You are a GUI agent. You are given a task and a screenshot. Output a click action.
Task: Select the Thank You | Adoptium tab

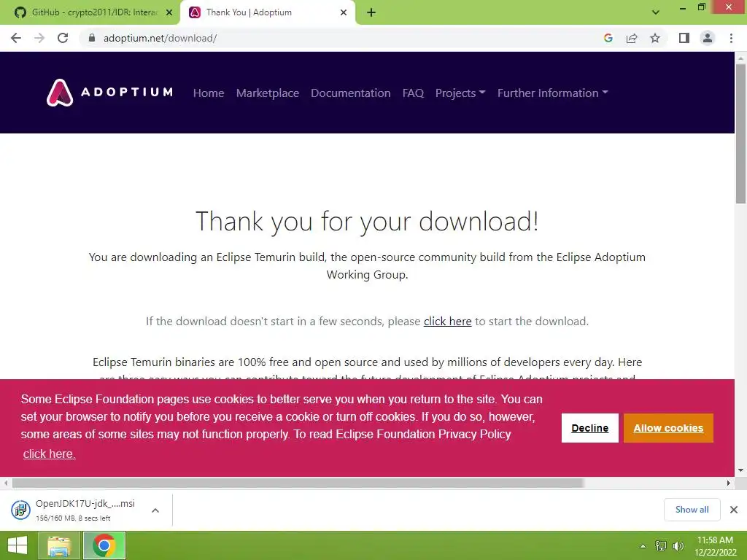[267, 12]
